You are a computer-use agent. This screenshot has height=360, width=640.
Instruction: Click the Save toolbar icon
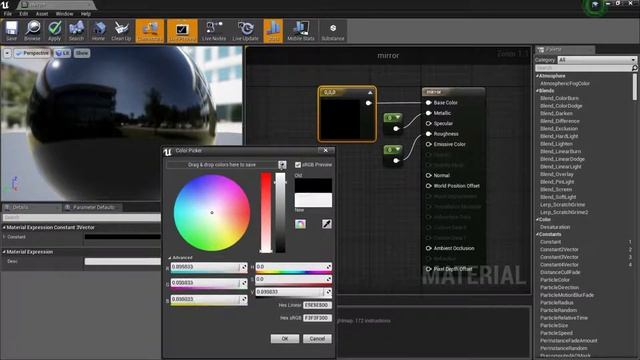[x=11, y=31]
